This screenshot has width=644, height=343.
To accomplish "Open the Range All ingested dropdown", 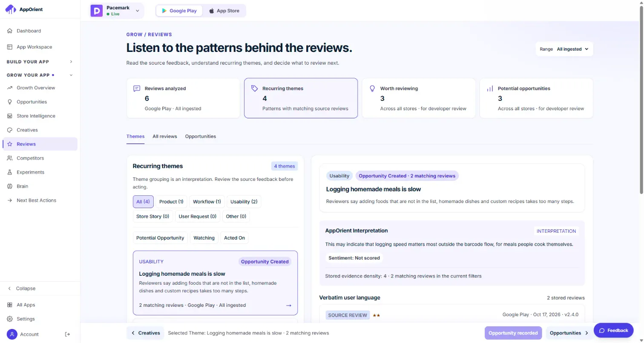I will [564, 49].
